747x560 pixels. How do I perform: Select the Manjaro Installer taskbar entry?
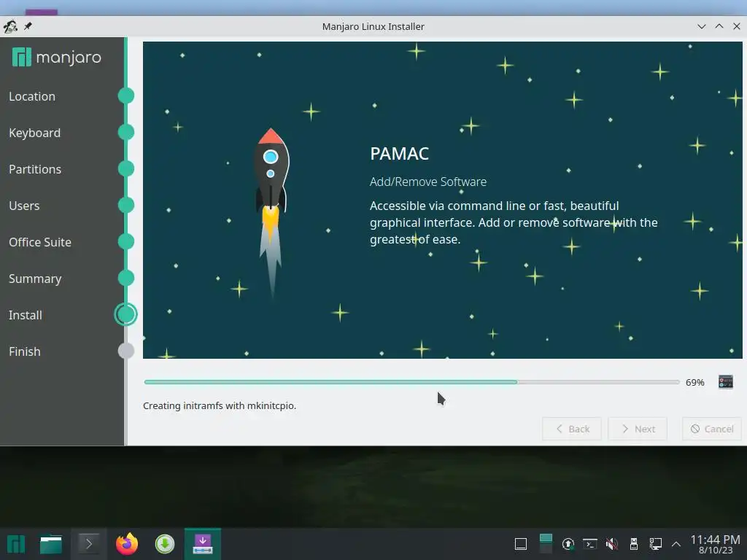click(203, 544)
